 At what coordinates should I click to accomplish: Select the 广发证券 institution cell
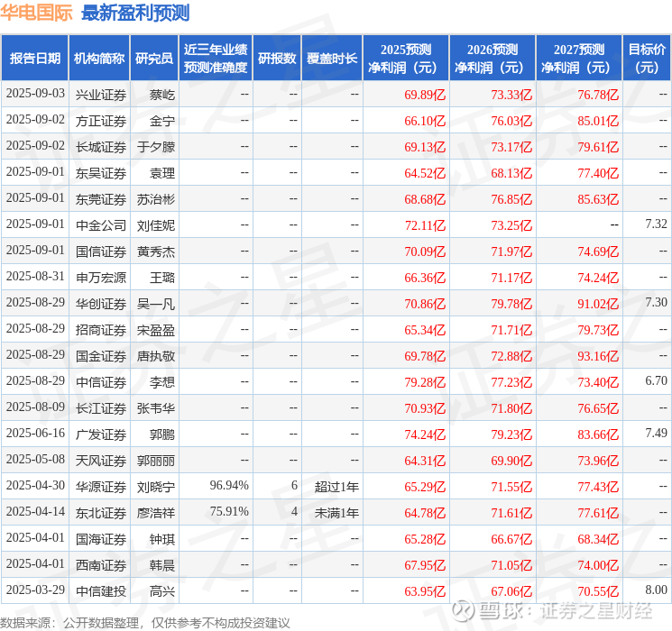(101, 434)
